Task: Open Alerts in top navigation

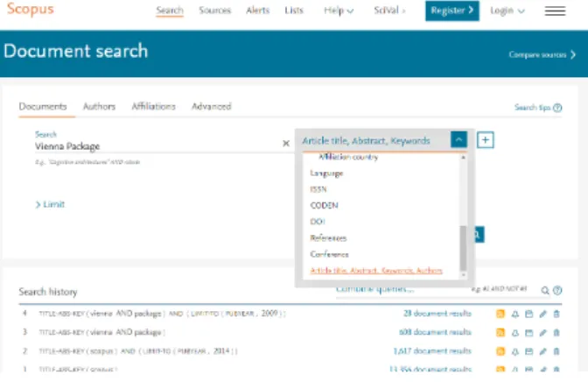Action: pos(257,11)
